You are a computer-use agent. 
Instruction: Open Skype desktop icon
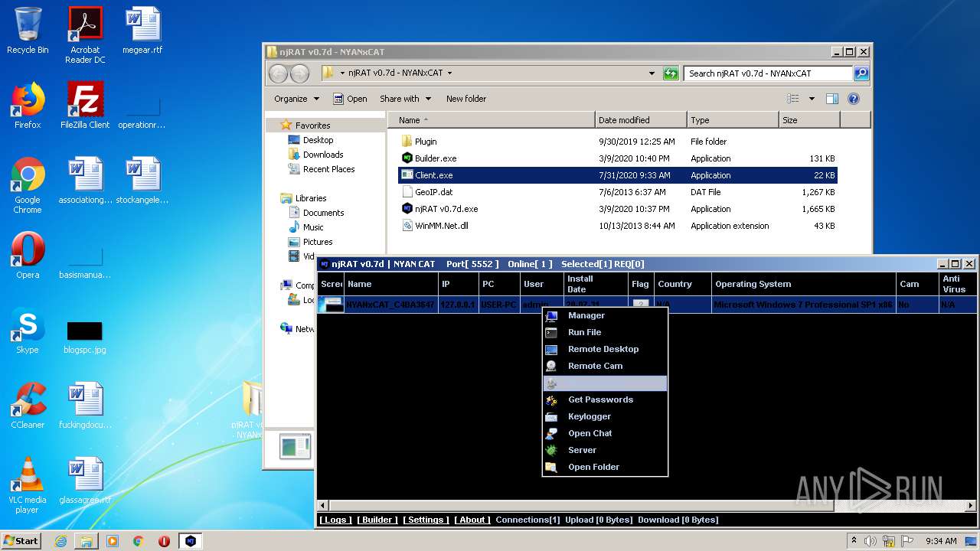point(28,331)
